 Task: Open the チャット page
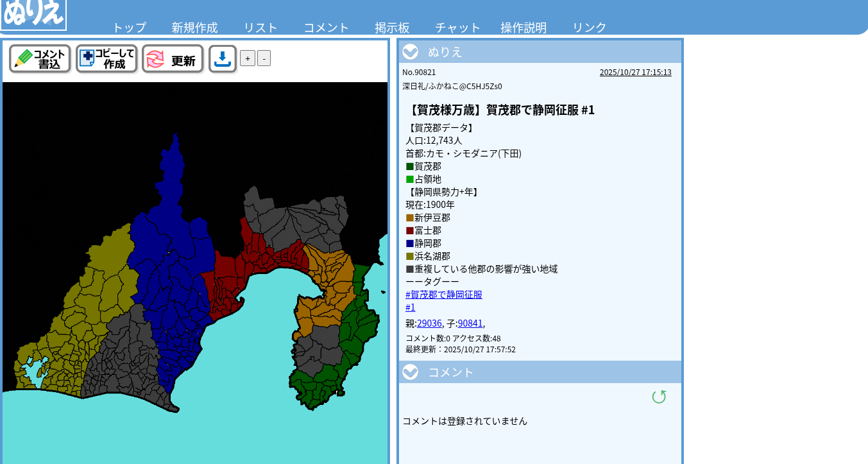[x=457, y=28]
